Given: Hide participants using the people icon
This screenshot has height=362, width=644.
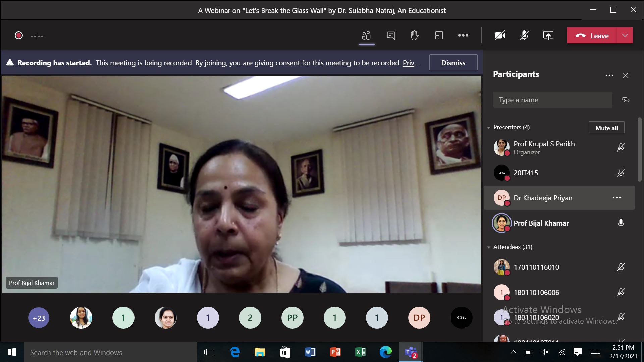Looking at the screenshot, I should [366, 35].
